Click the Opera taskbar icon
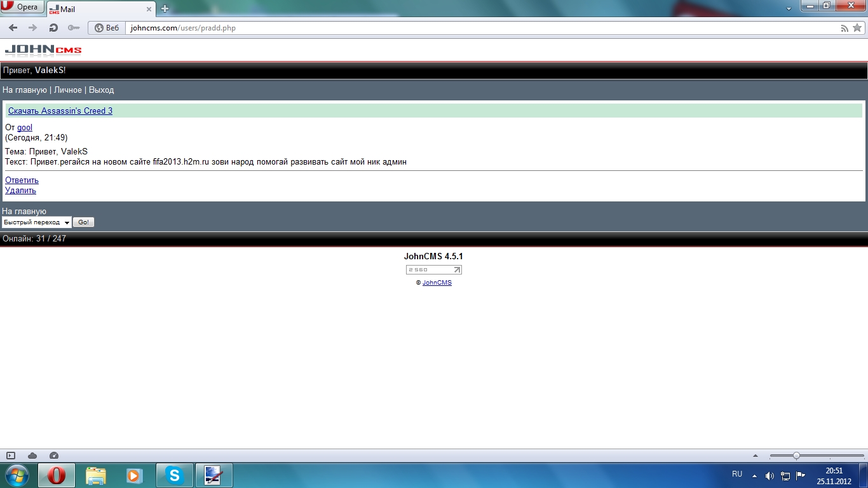This screenshot has height=488, width=868. pyautogui.click(x=57, y=475)
